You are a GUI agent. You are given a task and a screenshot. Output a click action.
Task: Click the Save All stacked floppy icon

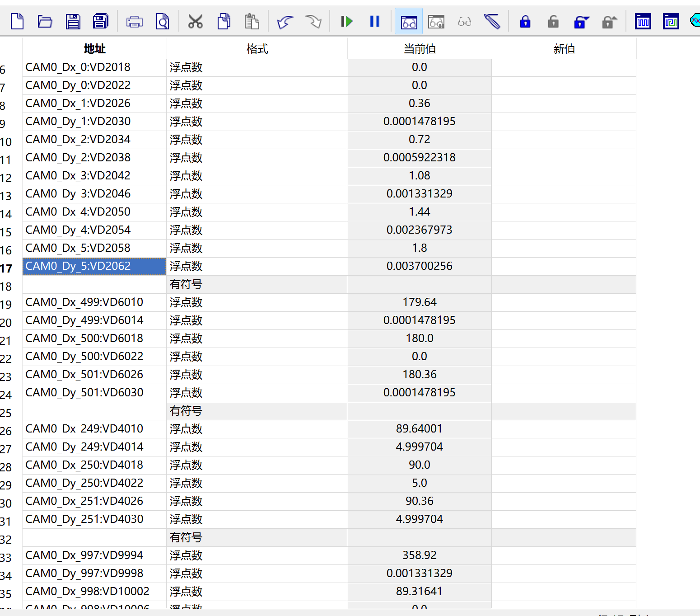100,21
